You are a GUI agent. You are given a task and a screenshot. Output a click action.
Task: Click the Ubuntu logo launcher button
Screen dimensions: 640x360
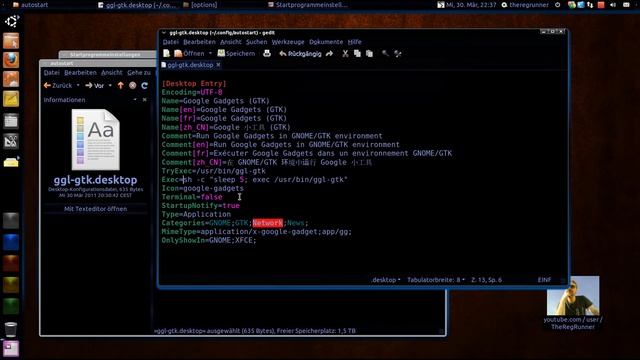[x=11, y=21]
